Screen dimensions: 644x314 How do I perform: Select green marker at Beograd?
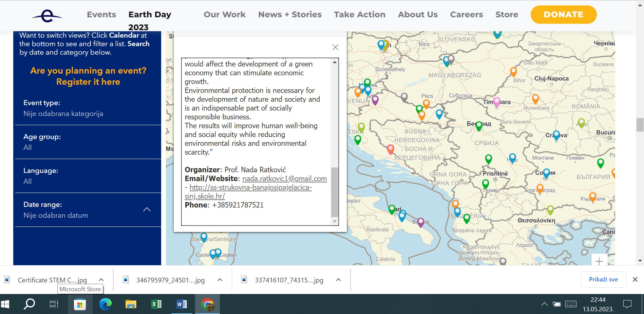click(x=479, y=126)
